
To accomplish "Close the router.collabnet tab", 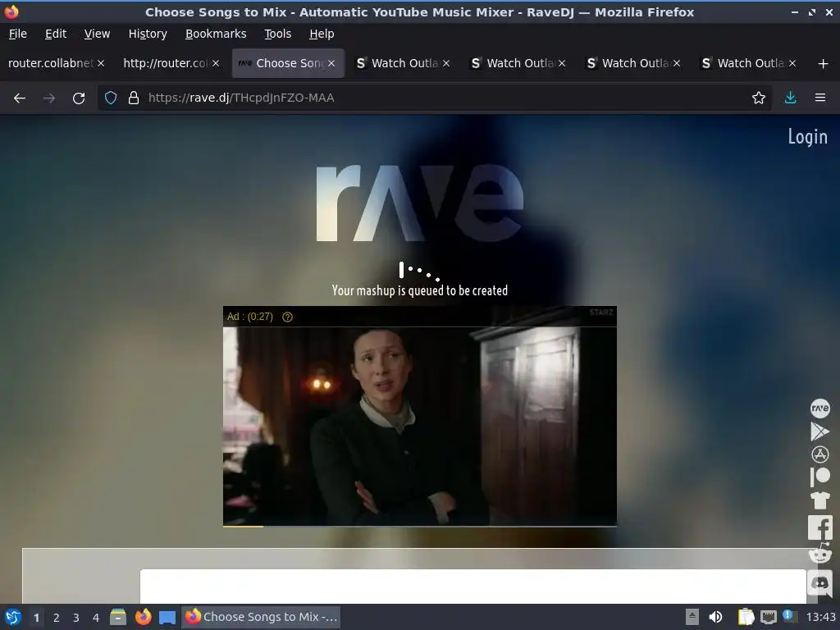I will [101, 63].
